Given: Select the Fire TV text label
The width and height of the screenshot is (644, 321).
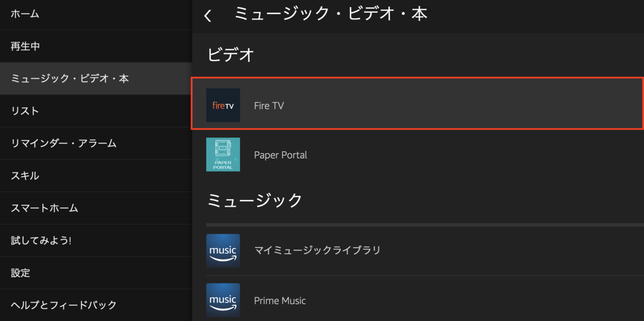Looking at the screenshot, I should click(x=269, y=106).
